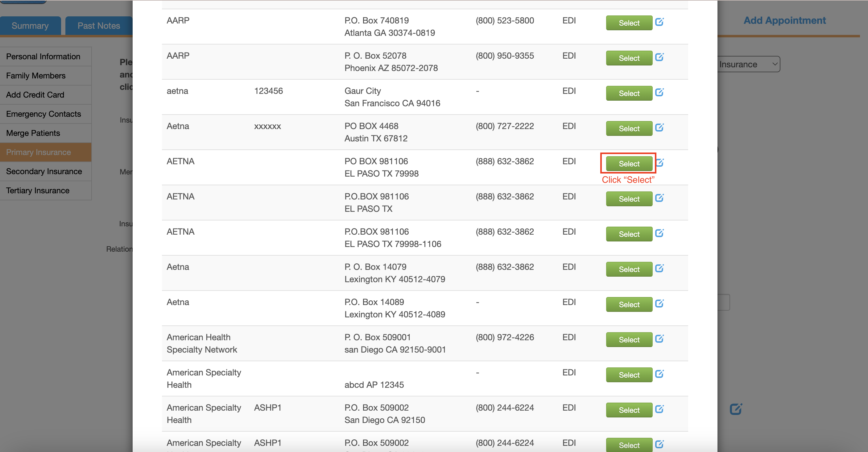This screenshot has height=452, width=868.
Task: Edit American Specialty Health abcd AP entry
Action: (659, 374)
